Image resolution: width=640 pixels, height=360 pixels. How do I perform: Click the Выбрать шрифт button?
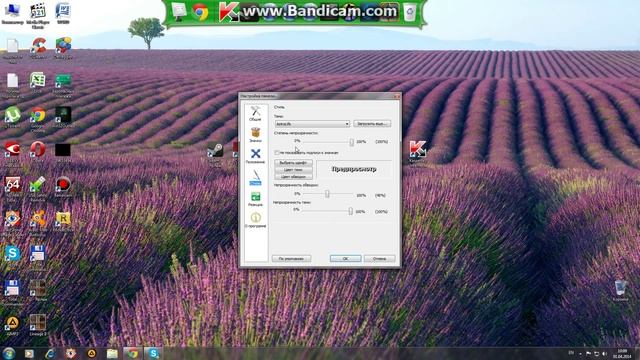[x=293, y=162]
